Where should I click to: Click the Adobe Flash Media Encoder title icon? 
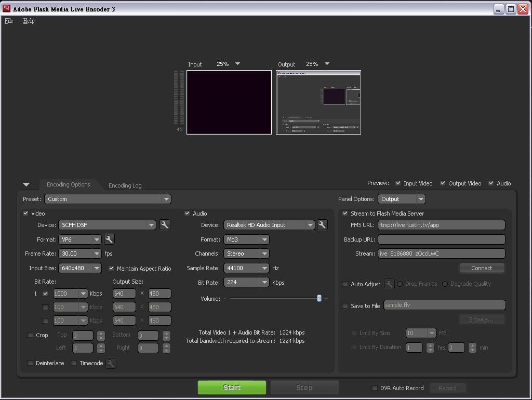(7, 9)
